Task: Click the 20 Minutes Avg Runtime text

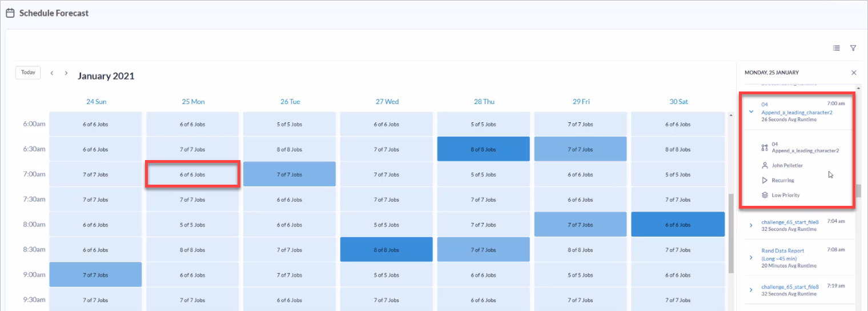Action: 789,266
